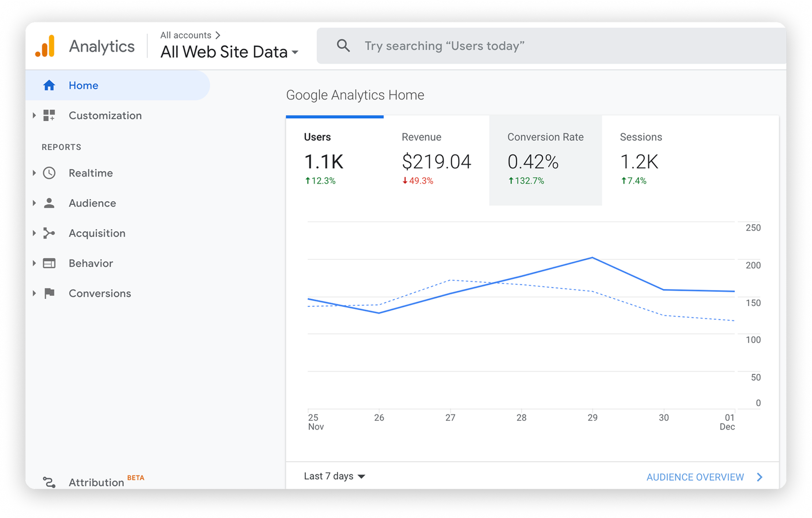
Task: Click the Google Analytics logo icon
Action: point(45,46)
